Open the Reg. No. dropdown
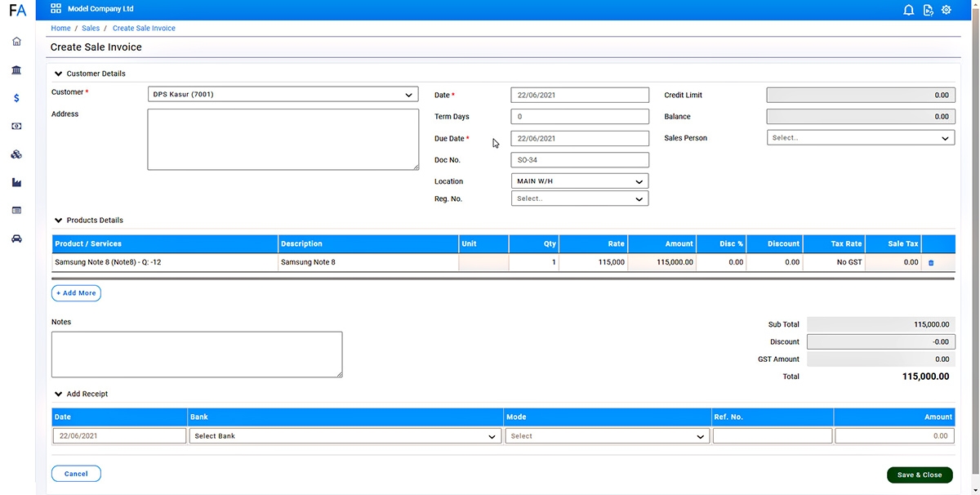Image resolution: width=980 pixels, height=495 pixels. point(580,198)
